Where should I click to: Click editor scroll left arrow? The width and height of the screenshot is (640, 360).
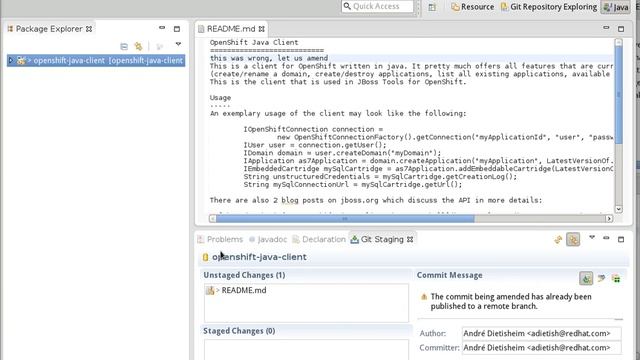tap(213, 219)
